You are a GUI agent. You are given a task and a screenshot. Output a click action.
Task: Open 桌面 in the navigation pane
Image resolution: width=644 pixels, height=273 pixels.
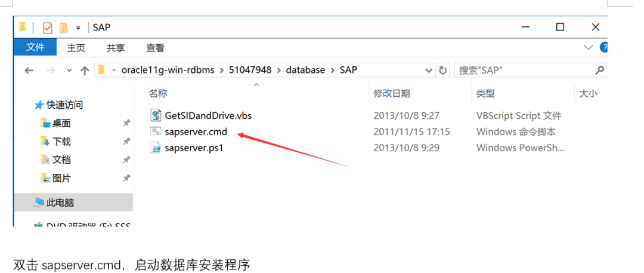click(61, 123)
